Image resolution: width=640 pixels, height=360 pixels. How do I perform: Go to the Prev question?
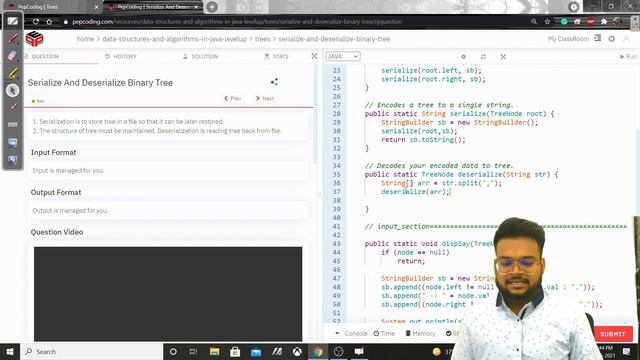(x=233, y=98)
